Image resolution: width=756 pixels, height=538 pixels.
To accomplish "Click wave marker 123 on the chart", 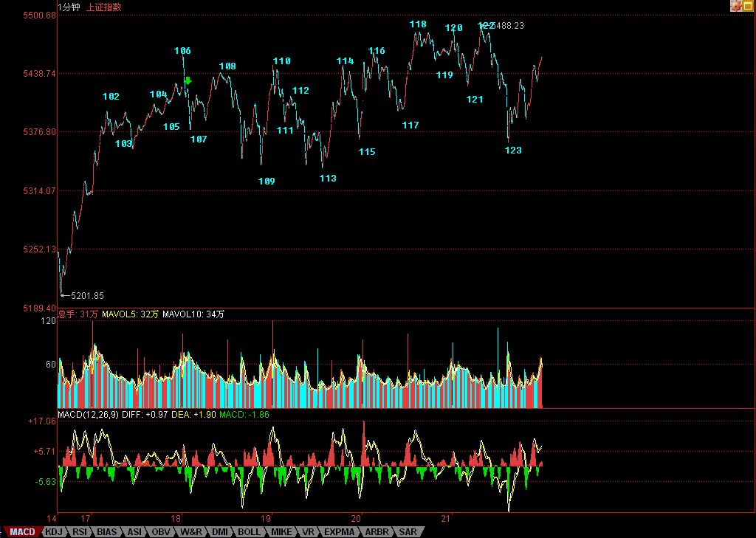I will pos(513,151).
